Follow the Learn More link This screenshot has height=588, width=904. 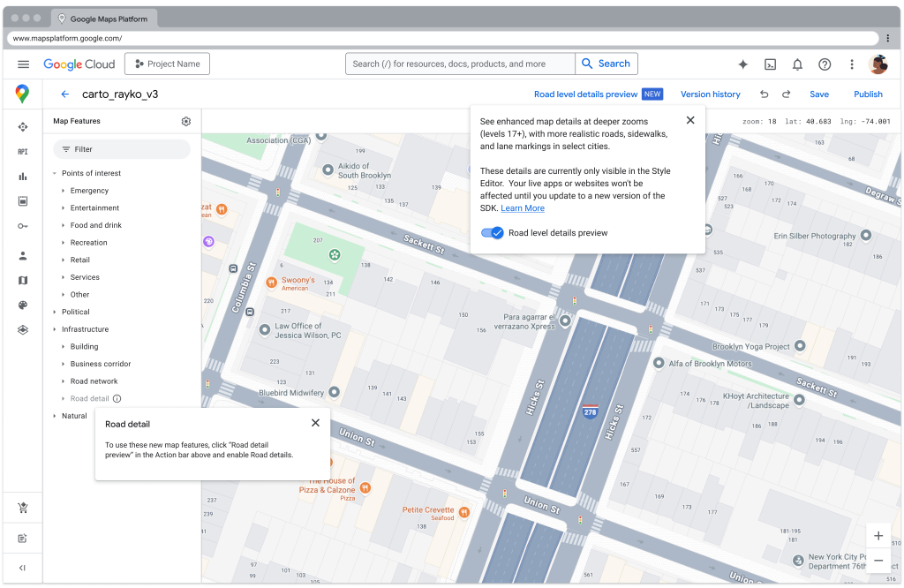523,208
